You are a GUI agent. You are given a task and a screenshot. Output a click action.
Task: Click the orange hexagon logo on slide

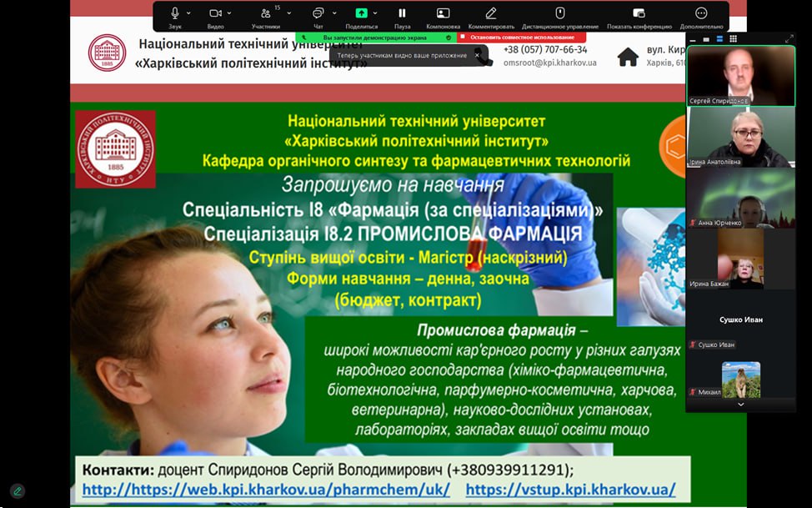click(672, 147)
